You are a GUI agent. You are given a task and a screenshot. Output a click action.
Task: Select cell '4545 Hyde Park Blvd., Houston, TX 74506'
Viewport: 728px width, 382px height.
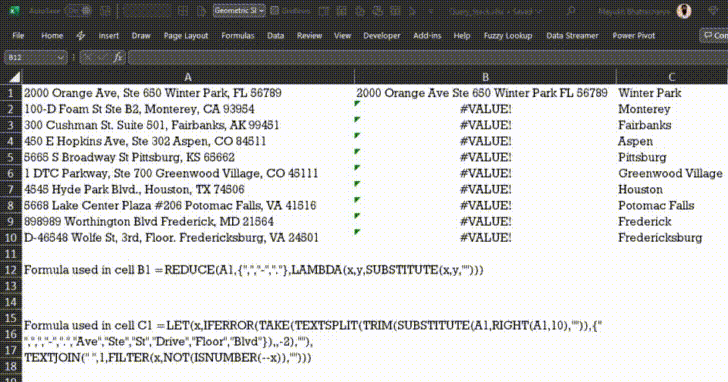188,189
